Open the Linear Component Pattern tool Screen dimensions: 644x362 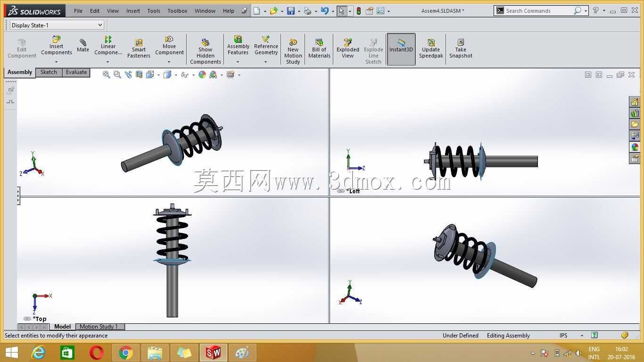108,46
